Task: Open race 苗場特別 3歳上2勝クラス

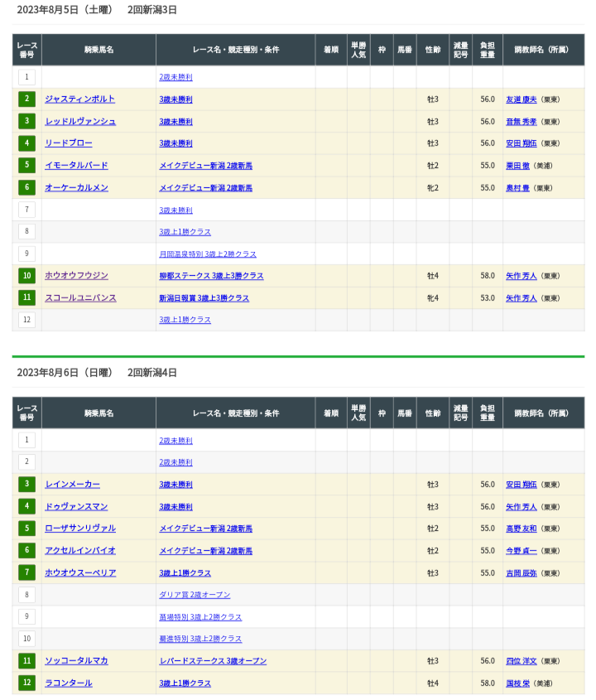Action: [x=200, y=617]
